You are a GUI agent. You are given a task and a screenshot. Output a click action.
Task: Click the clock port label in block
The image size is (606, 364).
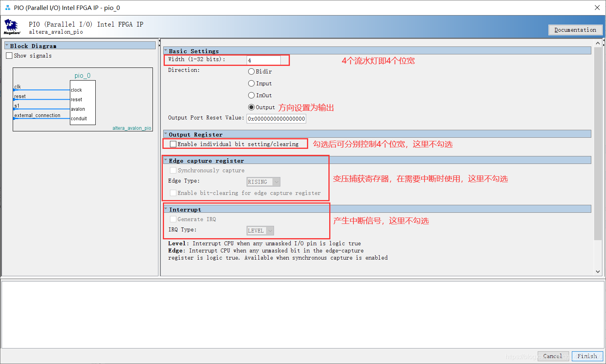[76, 90]
